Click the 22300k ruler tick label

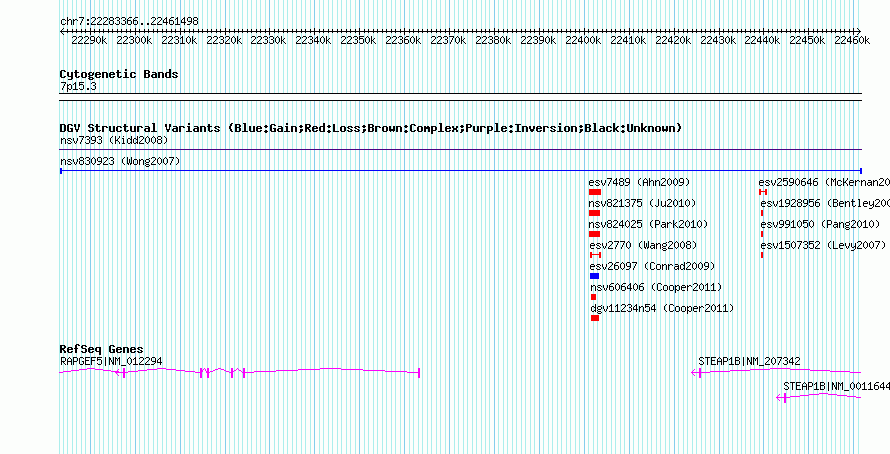click(134, 40)
